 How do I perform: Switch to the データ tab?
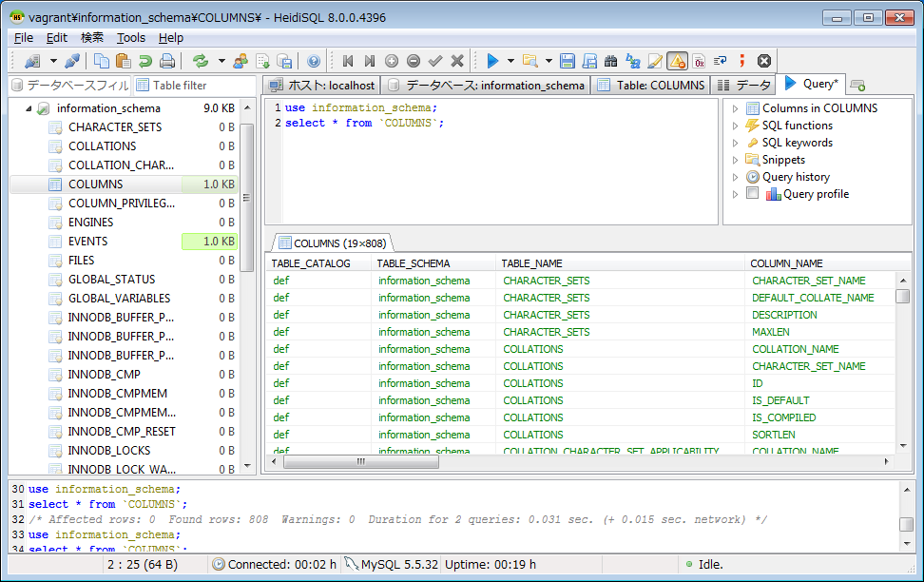pyautogui.click(x=743, y=86)
